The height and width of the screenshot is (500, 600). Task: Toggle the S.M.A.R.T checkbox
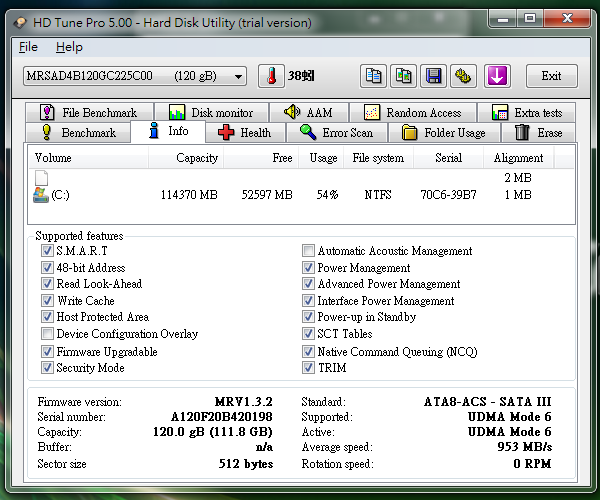point(47,251)
